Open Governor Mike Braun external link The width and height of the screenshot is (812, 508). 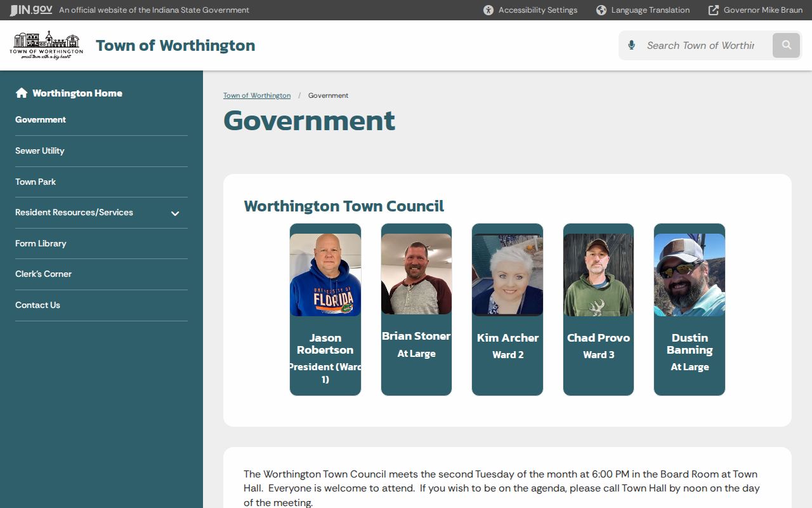click(x=755, y=10)
